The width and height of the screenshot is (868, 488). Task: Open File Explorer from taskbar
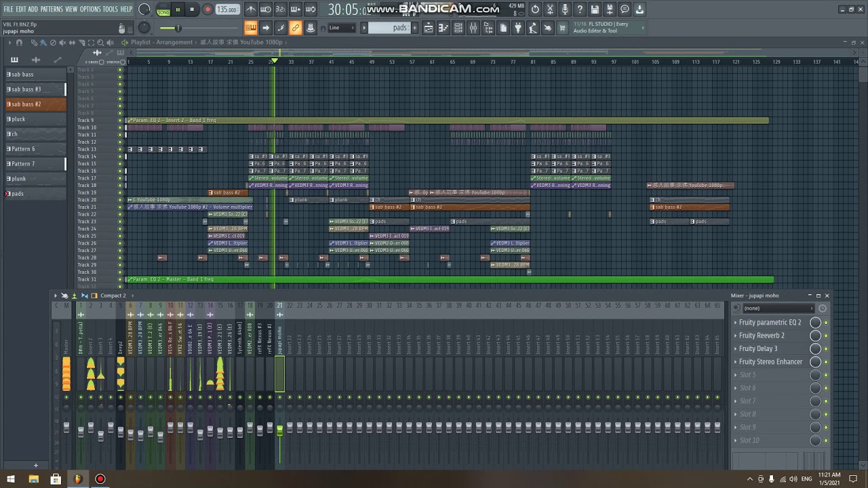click(33, 479)
